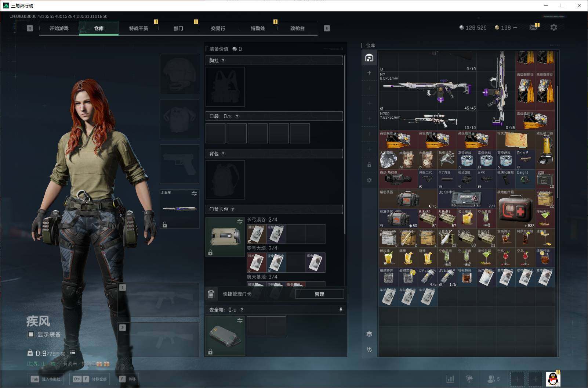Open the team members icon showing 5

click(493, 379)
